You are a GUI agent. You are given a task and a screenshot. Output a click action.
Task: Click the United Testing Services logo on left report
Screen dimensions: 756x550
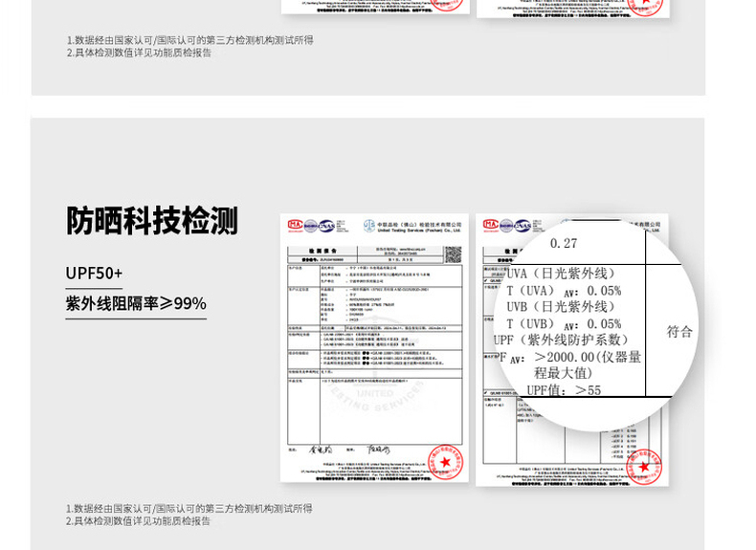tap(370, 226)
